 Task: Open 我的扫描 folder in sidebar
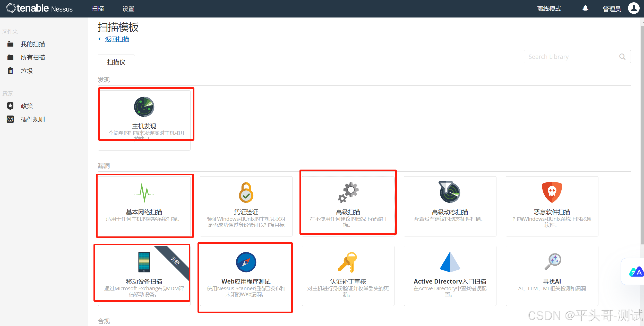coord(33,44)
